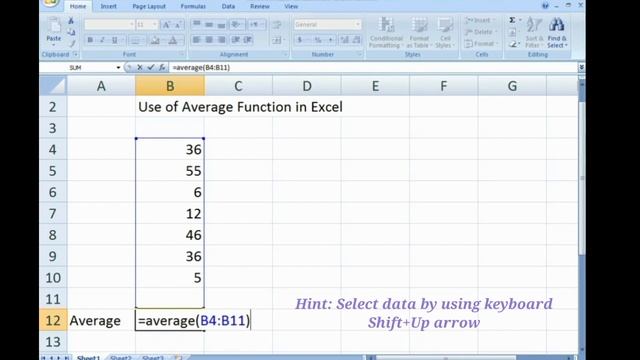
Task: Click the Clear eraser icon in Editing
Action: click(x=513, y=44)
